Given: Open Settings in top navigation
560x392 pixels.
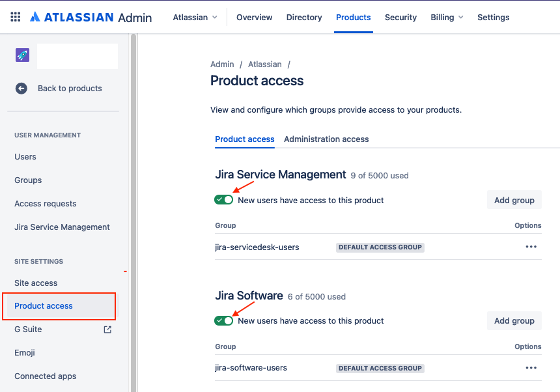Looking at the screenshot, I should coord(493,17).
